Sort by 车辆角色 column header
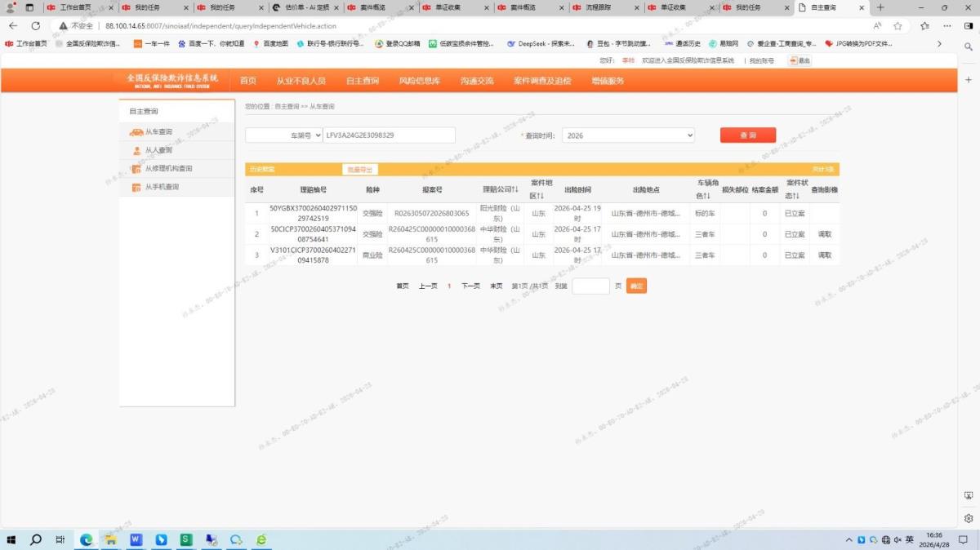The width and height of the screenshot is (980, 550). (x=706, y=189)
